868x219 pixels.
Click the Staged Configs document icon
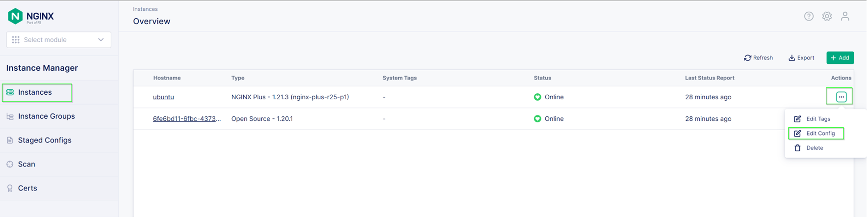click(10, 140)
